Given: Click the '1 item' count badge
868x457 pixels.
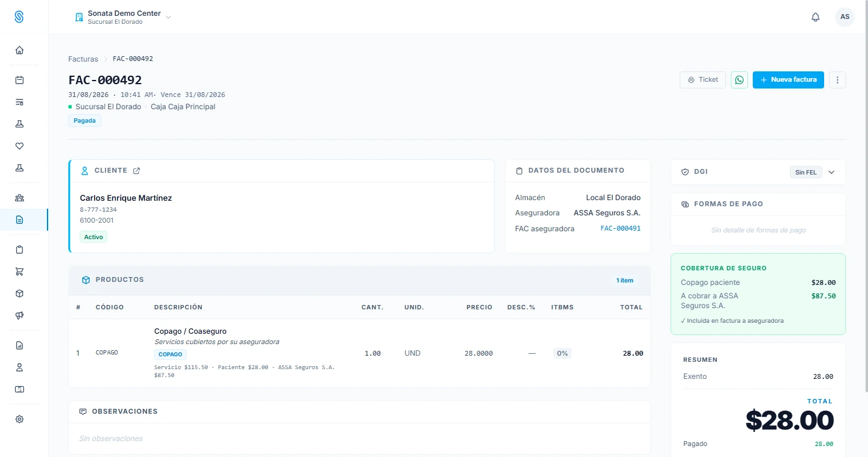Looking at the screenshot, I should [x=625, y=281].
